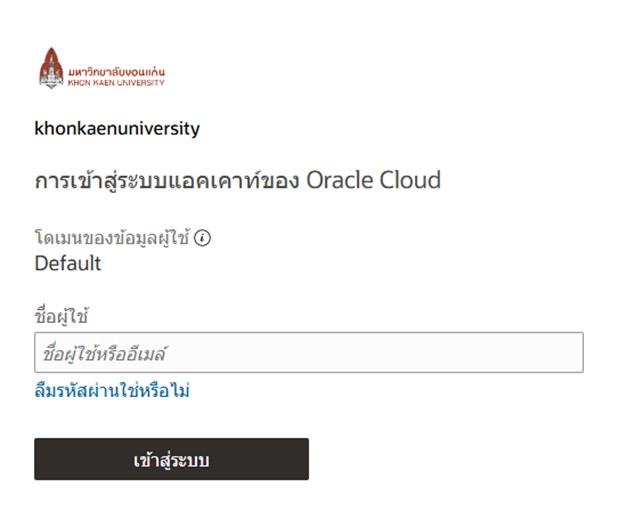Click the Thai heading text "การเข้าสู่ระบบแอคเคาท์ของ"
618x511 pixels.
167,180
